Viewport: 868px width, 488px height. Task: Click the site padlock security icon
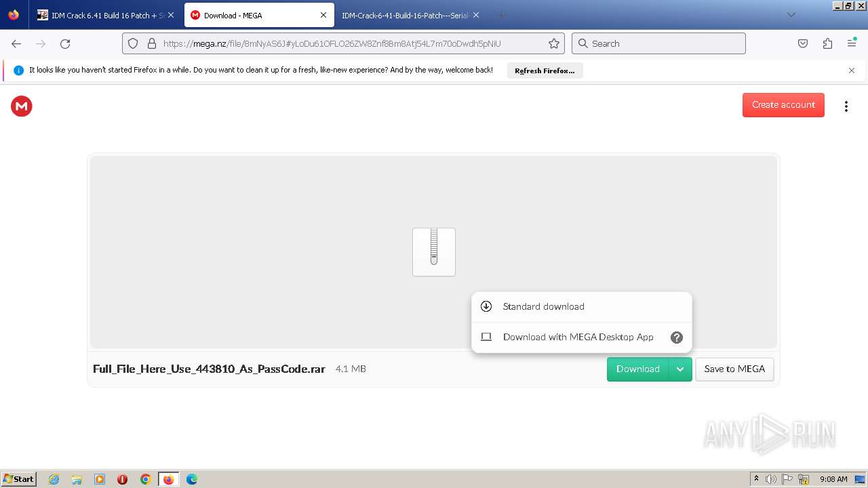[x=152, y=43]
